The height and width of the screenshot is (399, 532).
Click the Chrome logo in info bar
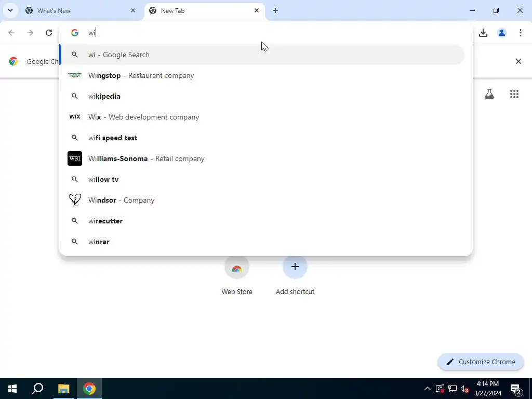[x=14, y=61]
